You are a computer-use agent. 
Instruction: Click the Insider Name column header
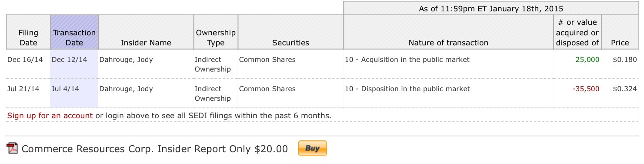coord(146,43)
